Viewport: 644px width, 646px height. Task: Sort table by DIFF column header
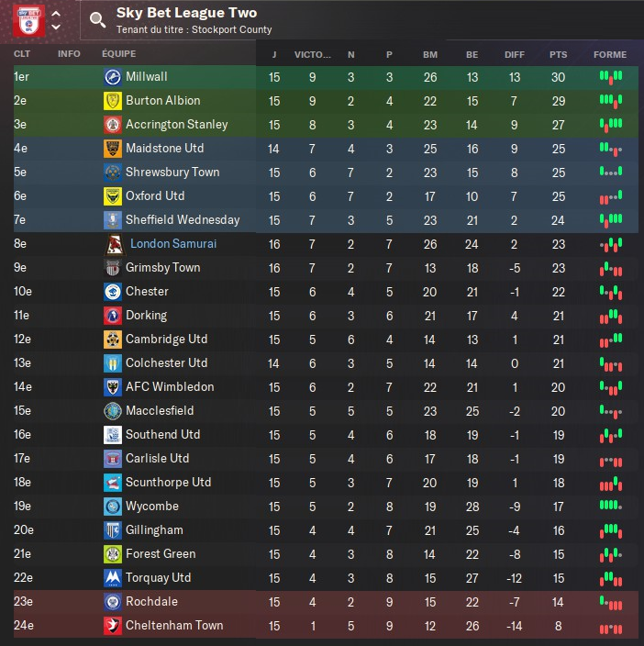[x=515, y=54]
